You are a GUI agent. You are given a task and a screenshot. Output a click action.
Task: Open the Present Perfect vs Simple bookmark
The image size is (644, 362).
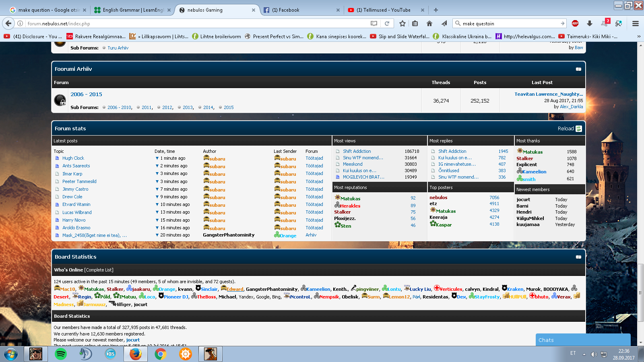coord(274,36)
